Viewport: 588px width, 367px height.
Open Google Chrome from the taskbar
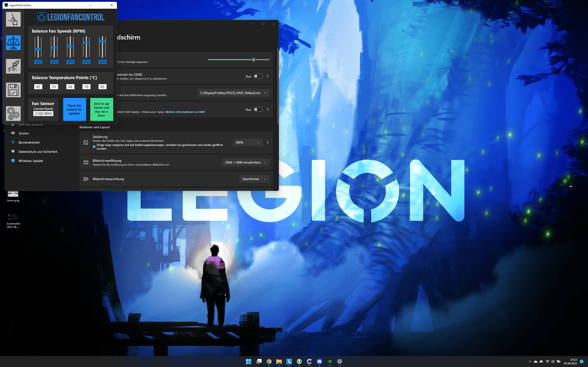tap(269, 361)
